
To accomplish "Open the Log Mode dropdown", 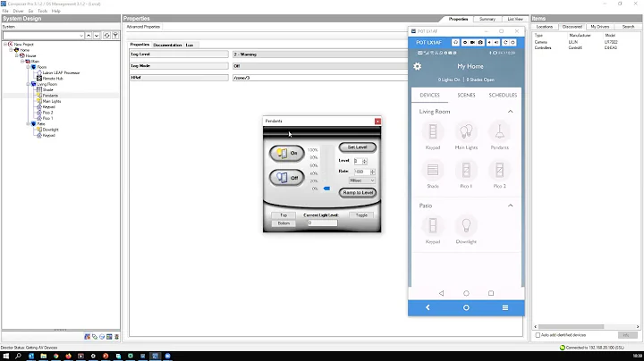I will 320,65.
